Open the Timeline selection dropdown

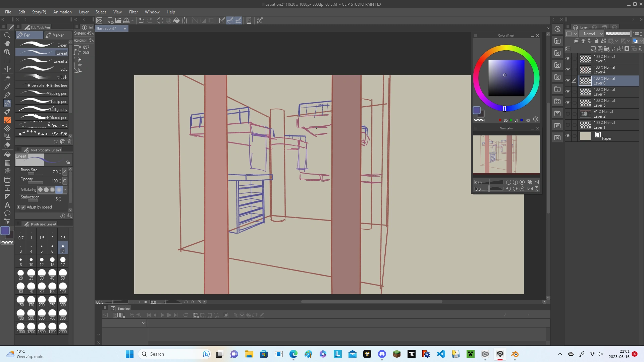[x=144, y=323]
